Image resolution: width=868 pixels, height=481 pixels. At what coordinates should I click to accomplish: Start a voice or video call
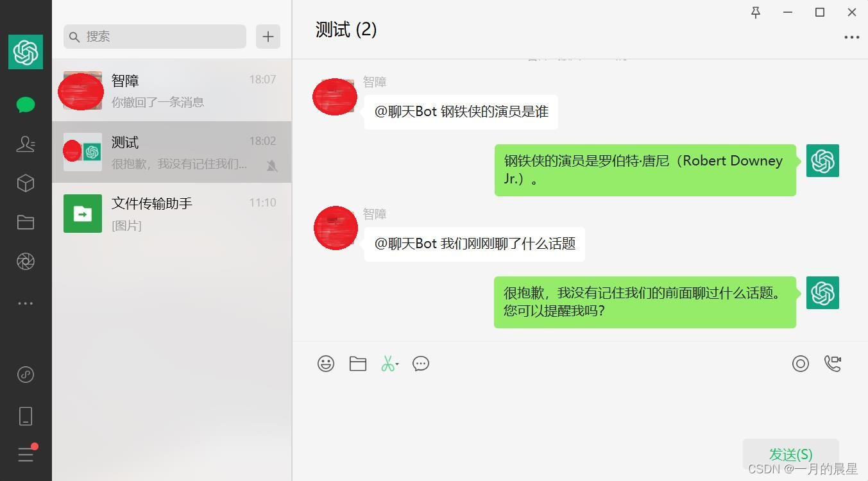[833, 364]
